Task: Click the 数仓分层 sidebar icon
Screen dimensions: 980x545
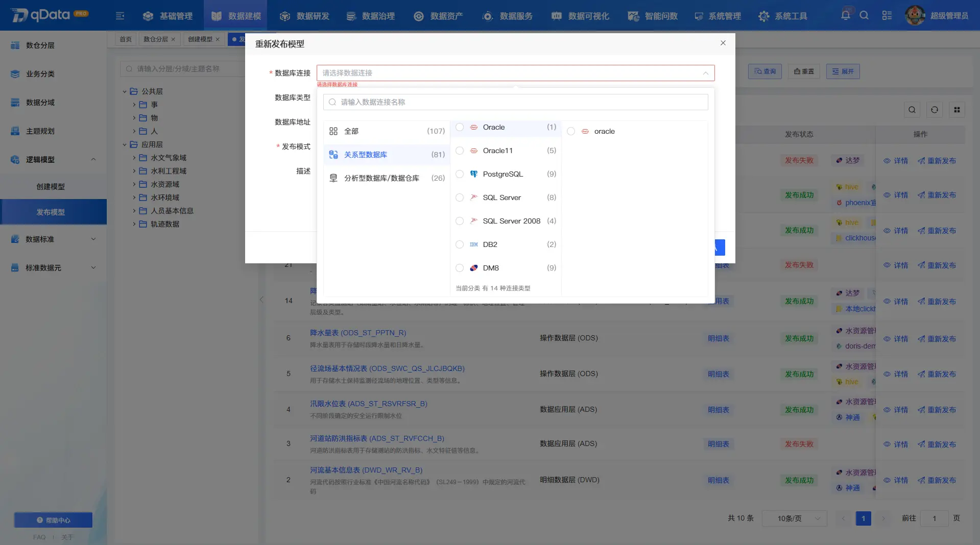Action: click(x=15, y=45)
